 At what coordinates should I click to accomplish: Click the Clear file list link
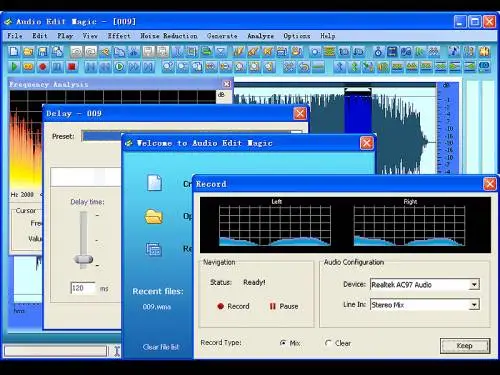(x=161, y=347)
